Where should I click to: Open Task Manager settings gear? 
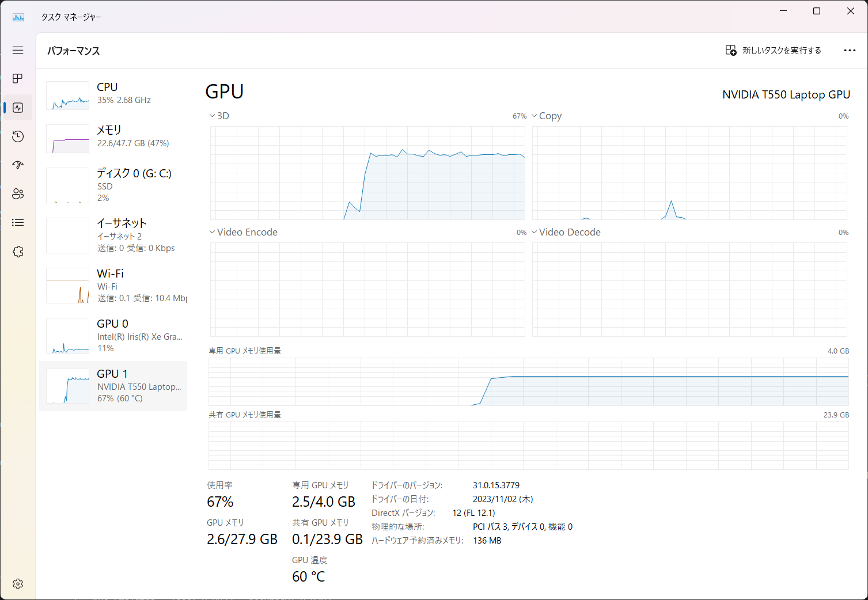(18, 583)
